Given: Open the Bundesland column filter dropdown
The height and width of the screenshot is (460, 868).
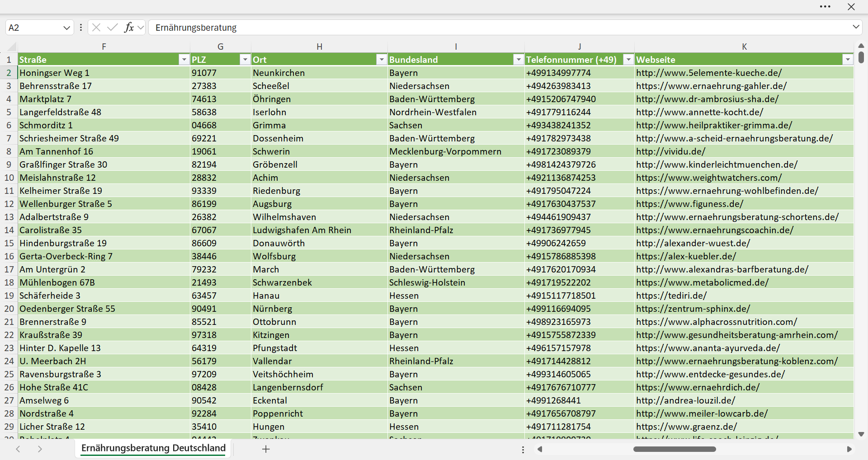Looking at the screenshot, I should pyautogui.click(x=518, y=60).
